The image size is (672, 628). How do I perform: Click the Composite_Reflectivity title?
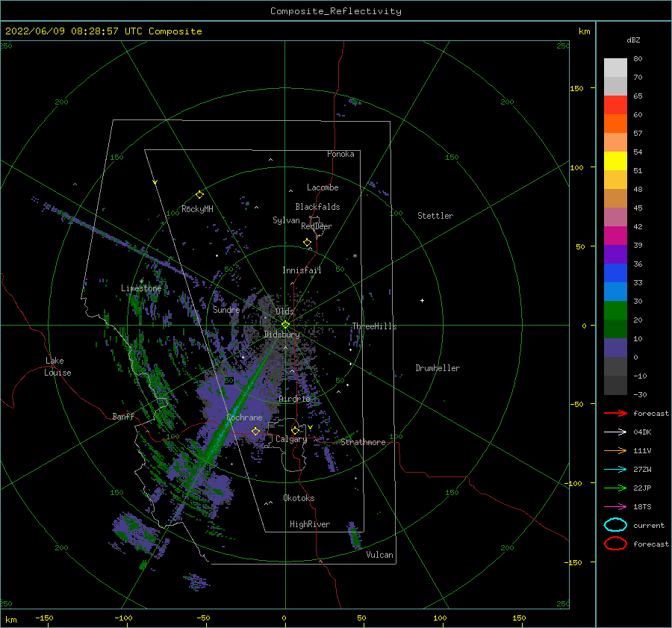tap(336, 11)
